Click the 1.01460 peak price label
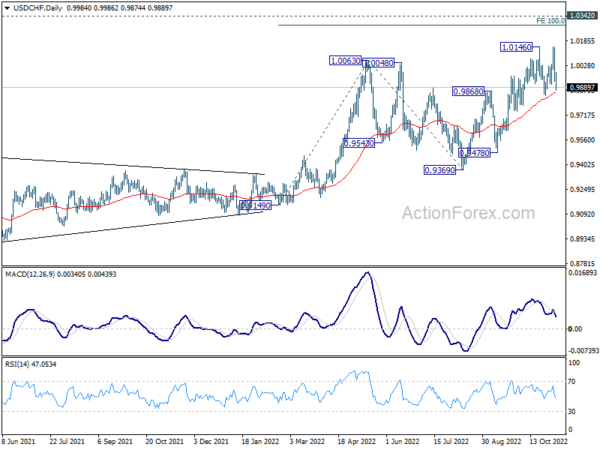Screen dimensions: 600x450 516,47
